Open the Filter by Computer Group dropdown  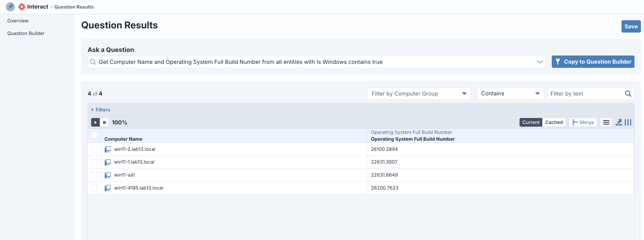click(419, 94)
